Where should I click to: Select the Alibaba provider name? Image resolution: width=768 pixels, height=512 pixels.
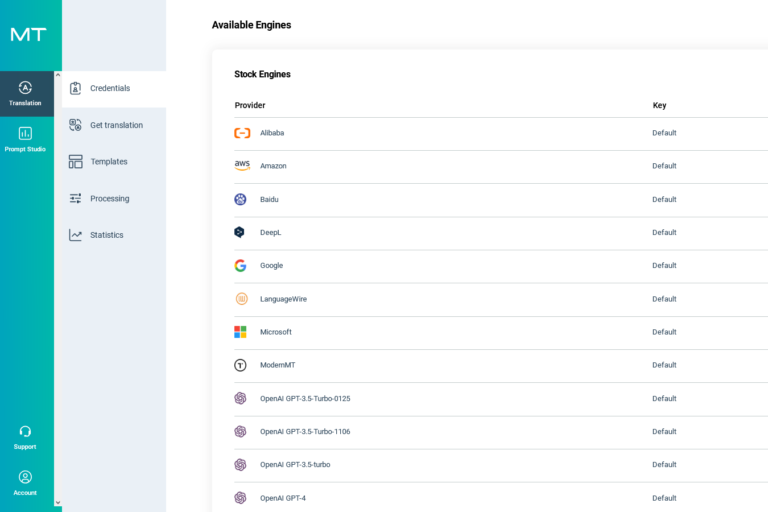(x=272, y=133)
